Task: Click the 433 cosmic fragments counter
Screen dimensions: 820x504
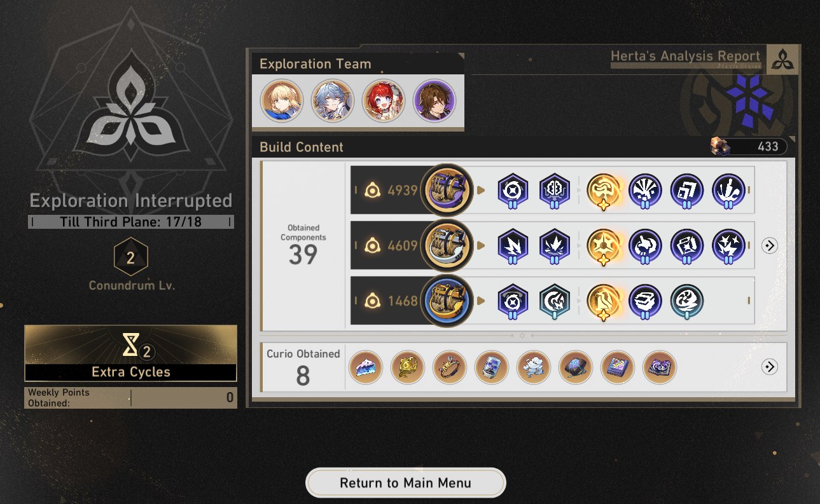Action: point(749,147)
